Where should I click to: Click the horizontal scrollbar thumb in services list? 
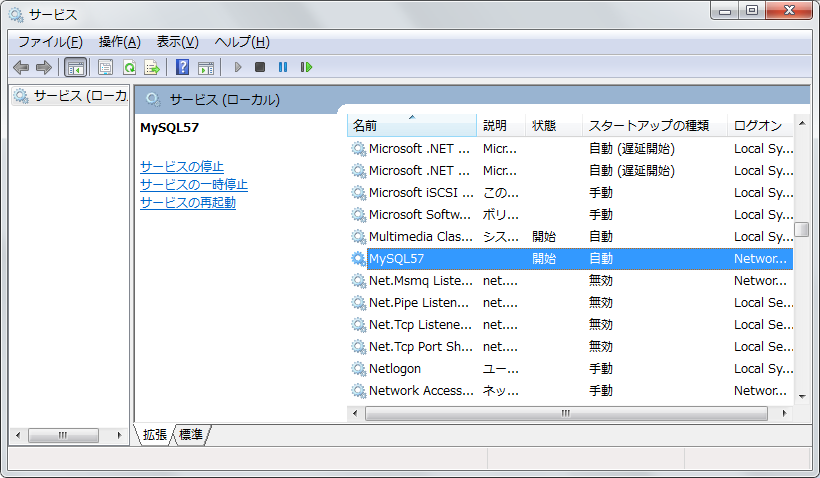[x=565, y=413]
